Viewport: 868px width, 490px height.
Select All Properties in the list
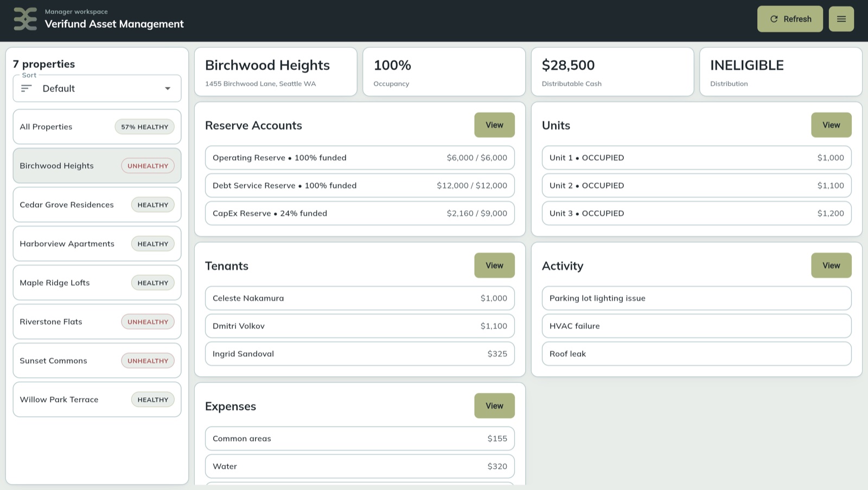97,127
